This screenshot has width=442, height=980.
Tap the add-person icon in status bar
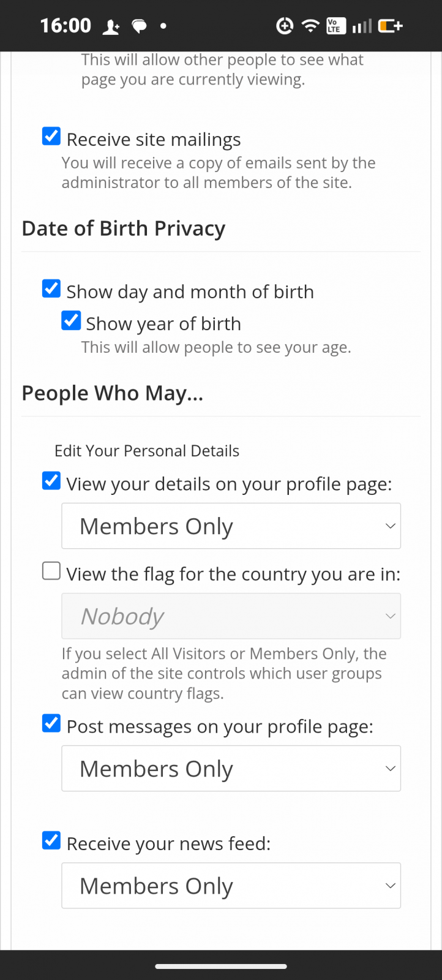click(111, 26)
